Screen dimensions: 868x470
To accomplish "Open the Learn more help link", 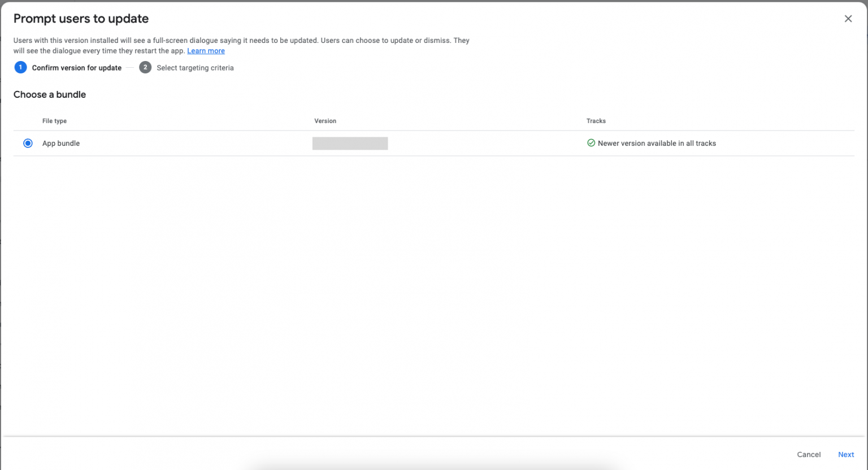I will (206, 50).
